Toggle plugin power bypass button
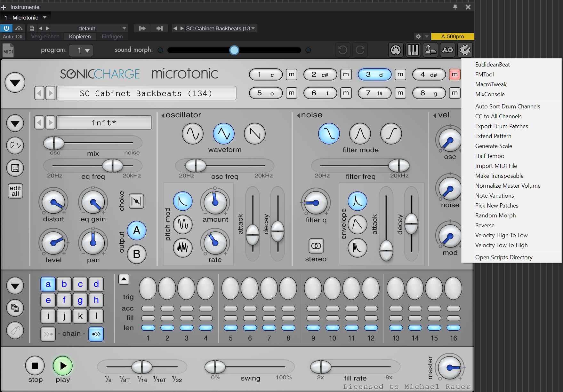The image size is (563, 392). coord(6,28)
